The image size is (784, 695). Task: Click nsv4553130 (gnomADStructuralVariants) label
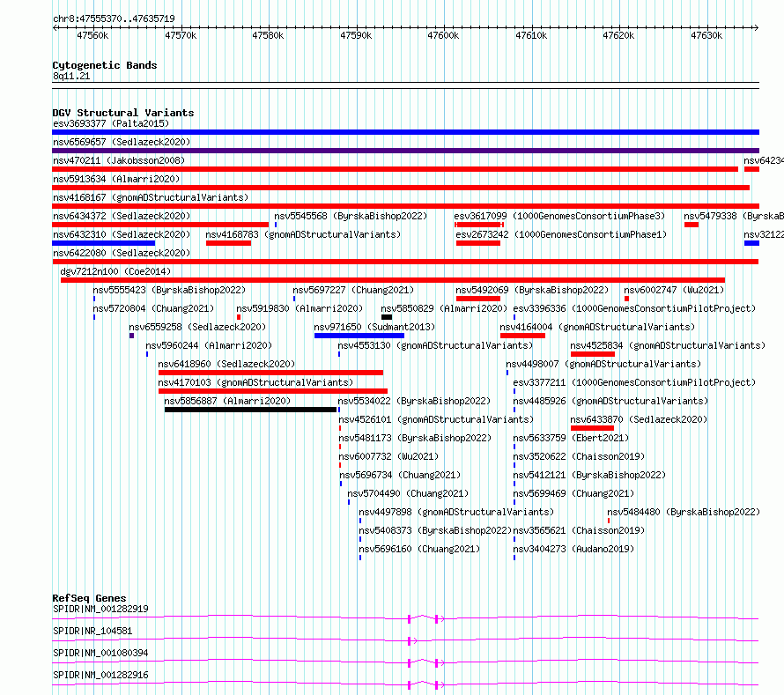click(x=435, y=345)
